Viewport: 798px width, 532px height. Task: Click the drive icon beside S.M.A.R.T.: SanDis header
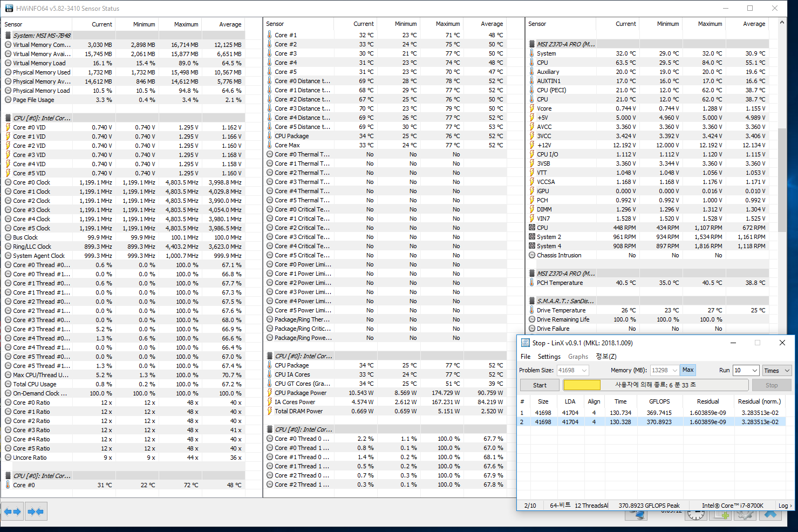(x=531, y=301)
